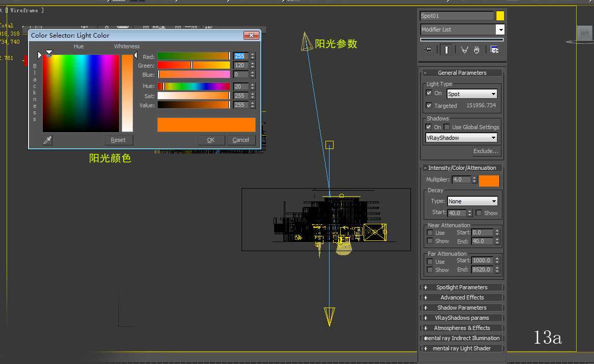
Task: Click Near Attenuation Start field
Action: 483,232
